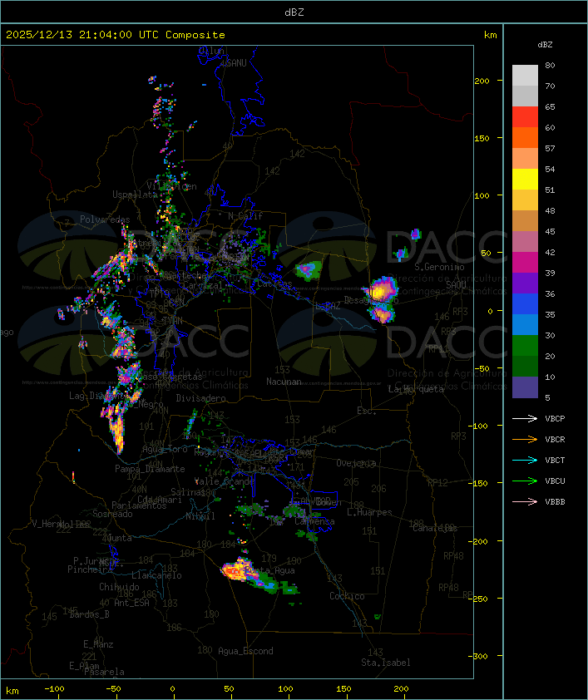Select the VBCT legend label
Screen dimensions: 588x700
pos(555,460)
